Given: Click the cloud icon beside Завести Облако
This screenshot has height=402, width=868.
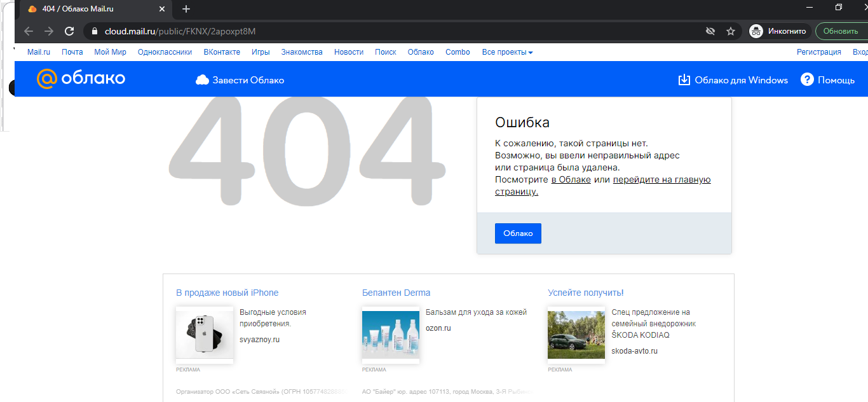Looking at the screenshot, I should coord(203,80).
